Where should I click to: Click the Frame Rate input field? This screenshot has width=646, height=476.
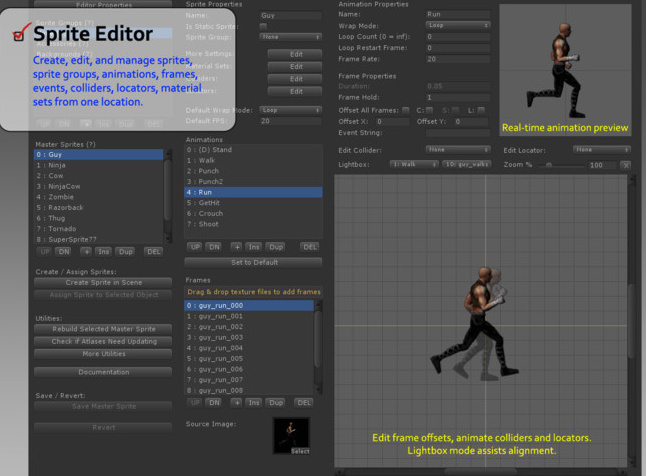458,59
